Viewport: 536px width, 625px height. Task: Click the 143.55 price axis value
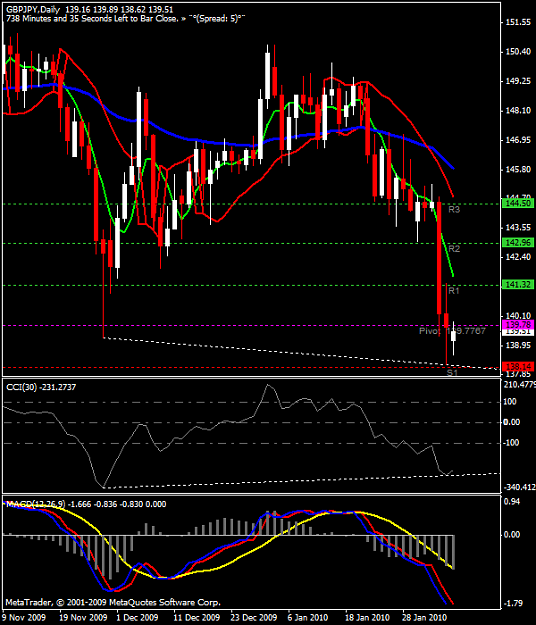pyautogui.click(x=518, y=228)
